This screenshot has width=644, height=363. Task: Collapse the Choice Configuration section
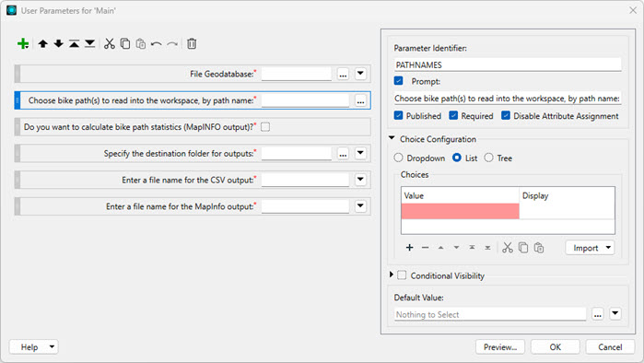click(392, 138)
